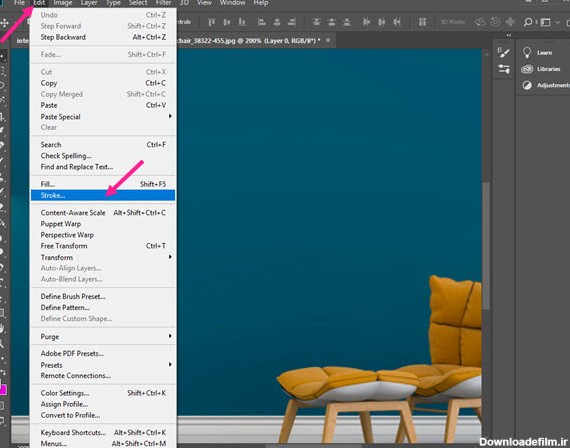
Task: Align top edges using options bar icon
Action: click(212, 23)
